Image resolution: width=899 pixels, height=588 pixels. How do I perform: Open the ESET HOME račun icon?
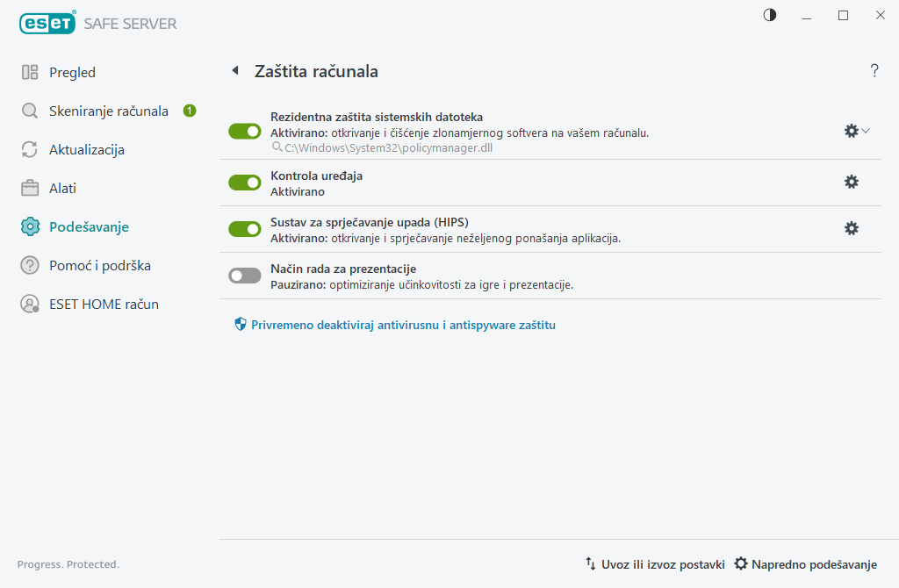pyautogui.click(x=29, y=304)
